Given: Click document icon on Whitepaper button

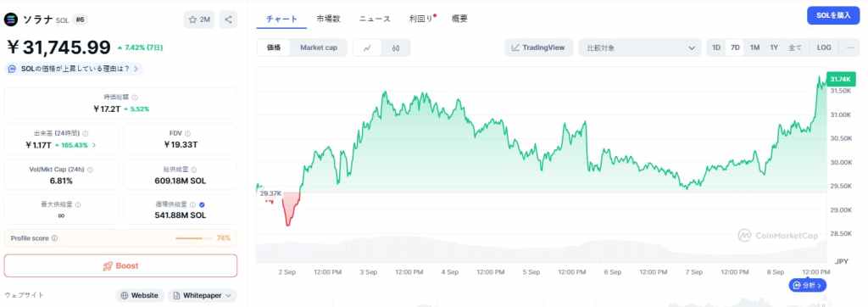Looking at the screenshot, I should 176,296.
